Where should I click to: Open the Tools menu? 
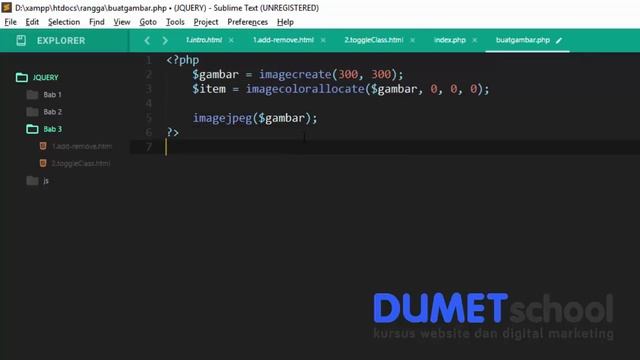click(x=175, y=22)
